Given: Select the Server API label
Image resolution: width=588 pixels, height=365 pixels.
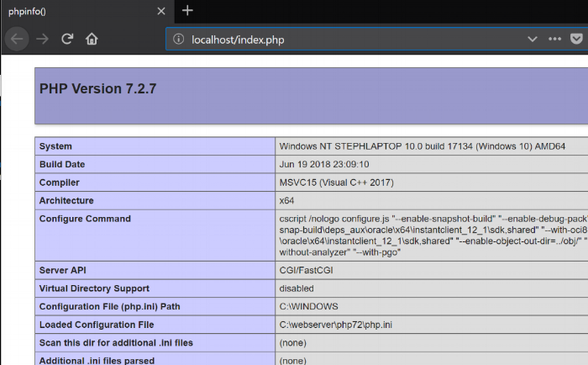Looking at the screenshot, I should [x=63, y=270].
